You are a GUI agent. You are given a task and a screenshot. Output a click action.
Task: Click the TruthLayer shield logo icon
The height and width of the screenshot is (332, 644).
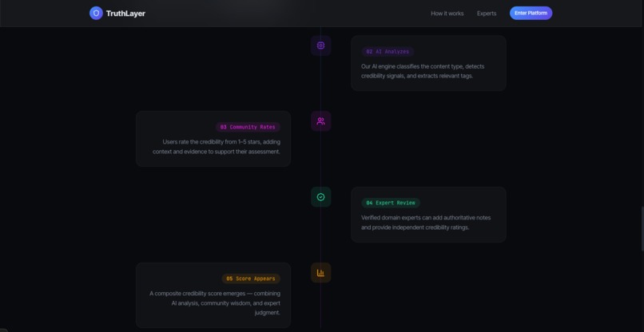point(96,13)
